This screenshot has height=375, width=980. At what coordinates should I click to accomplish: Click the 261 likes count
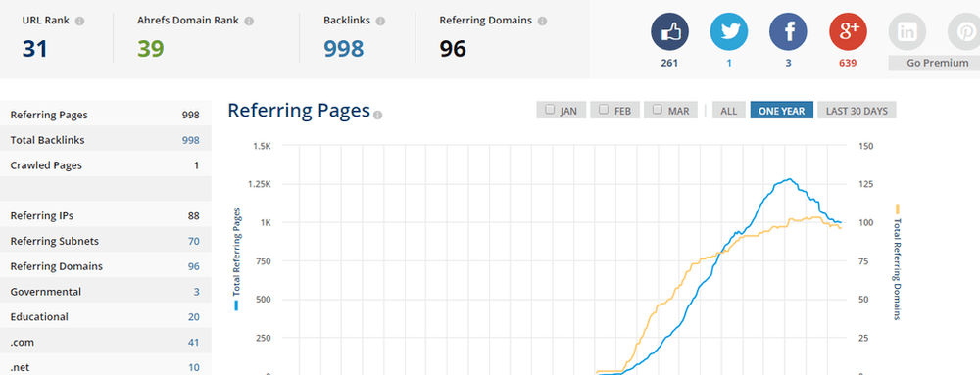[x=670, y=63]
